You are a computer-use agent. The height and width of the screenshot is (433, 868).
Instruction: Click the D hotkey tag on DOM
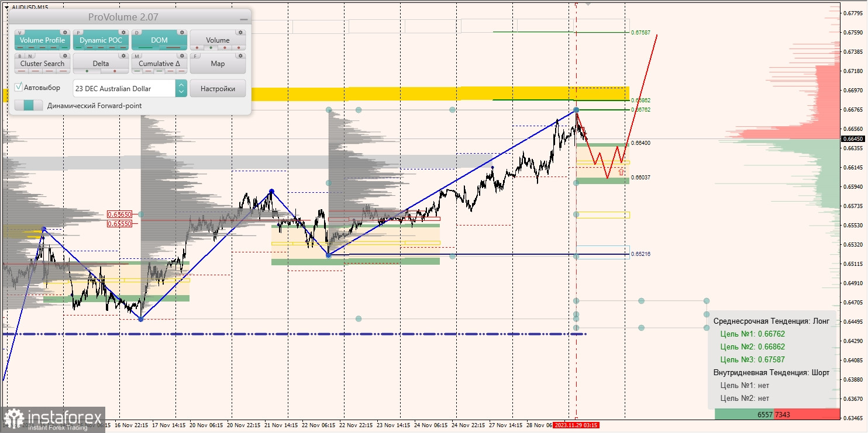pyautogui.click(x=137, y=33)
